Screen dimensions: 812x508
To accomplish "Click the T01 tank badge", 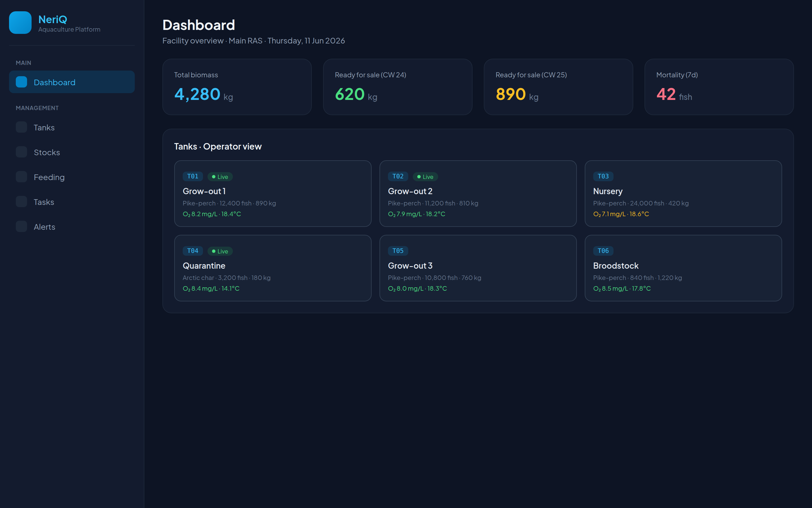I will click(x=193, y=176).
